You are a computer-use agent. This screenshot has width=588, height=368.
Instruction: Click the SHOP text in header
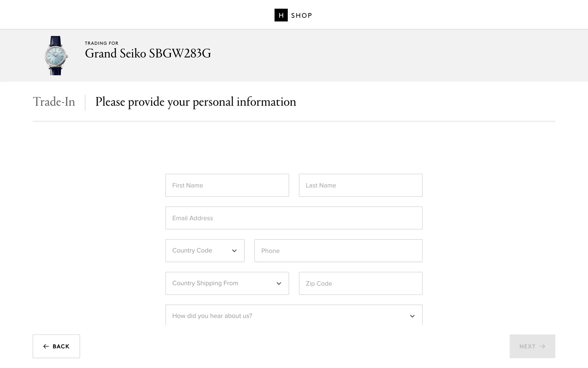(301, 15)
